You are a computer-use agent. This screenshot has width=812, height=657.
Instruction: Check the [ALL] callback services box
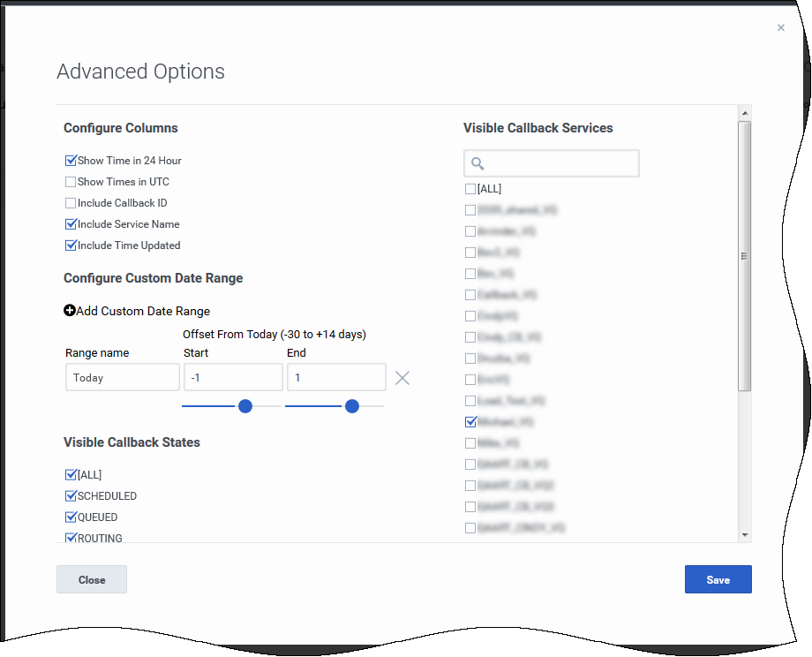tap(470, 189)
